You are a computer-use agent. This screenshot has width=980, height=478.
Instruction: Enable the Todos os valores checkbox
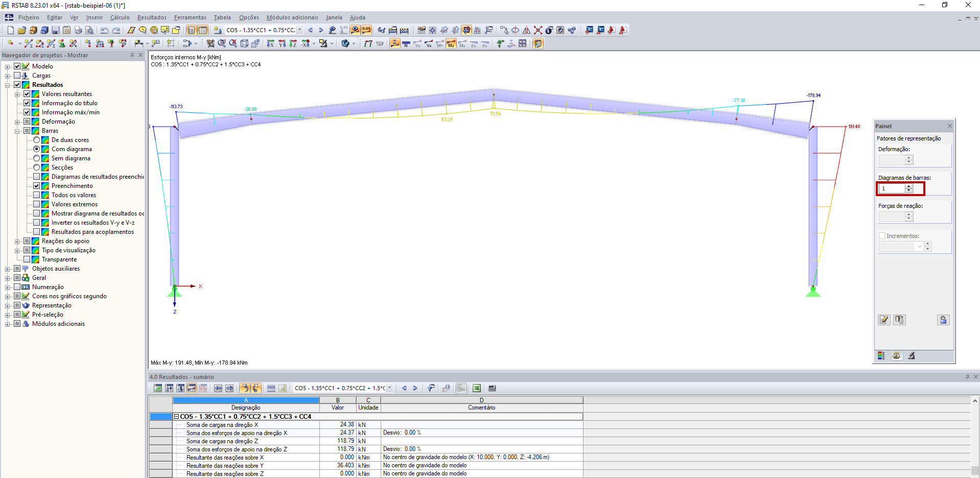(x=36, y=195)
